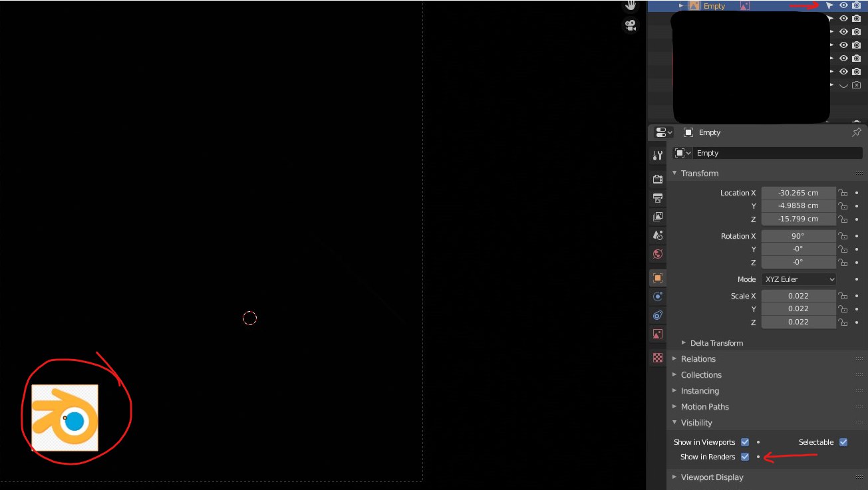Open the Output properties tab
The width and height of the screenshot is (868, 490).
tap(658, 198)
